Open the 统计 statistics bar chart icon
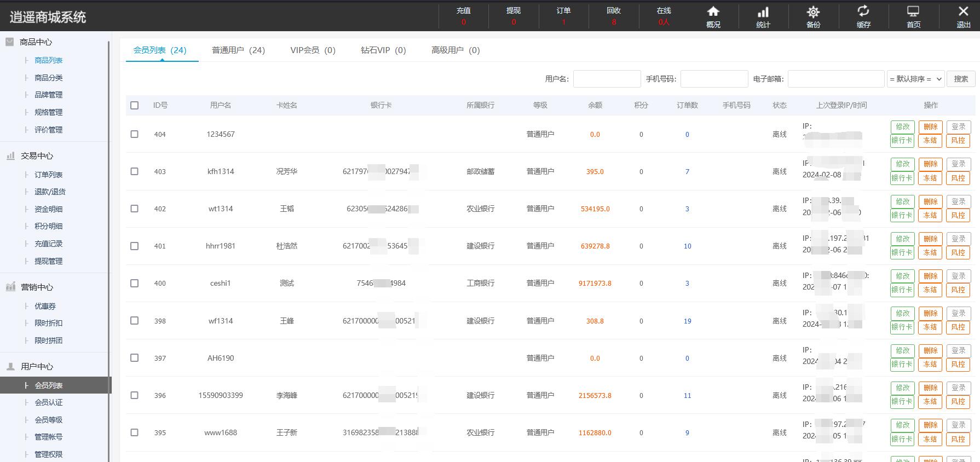This screenshot has height=462, width=980. (x=763, y=11)
